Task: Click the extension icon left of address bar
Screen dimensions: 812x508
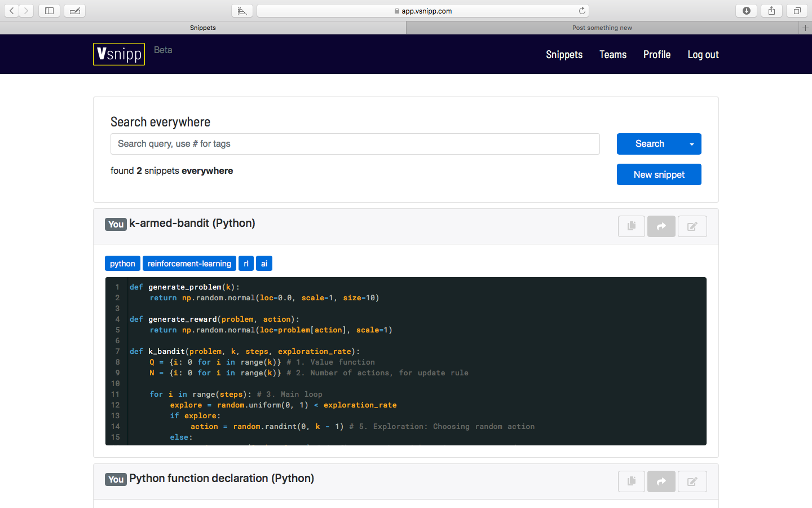Action: click(242, 11)
